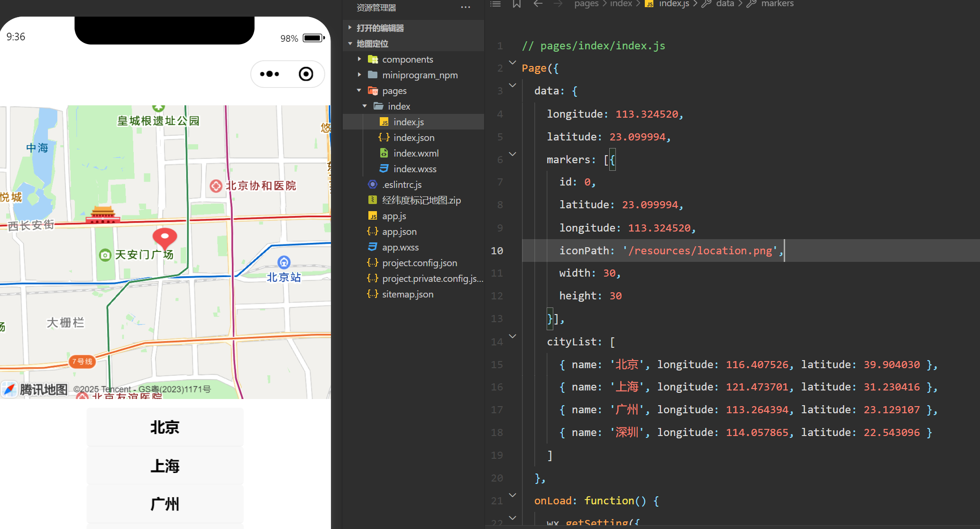
Task: Fold the markers array code block
Action: click(x=513, y=154)
